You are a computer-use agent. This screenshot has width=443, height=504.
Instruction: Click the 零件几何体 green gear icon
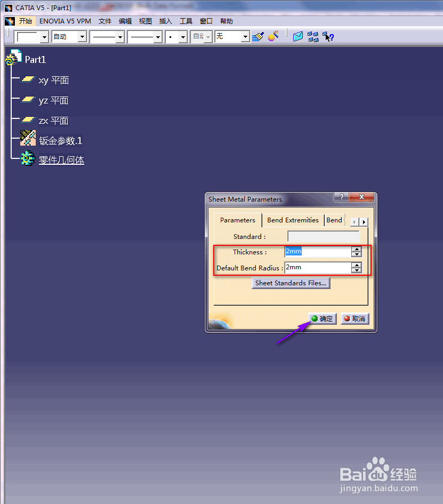coord(28,158)
